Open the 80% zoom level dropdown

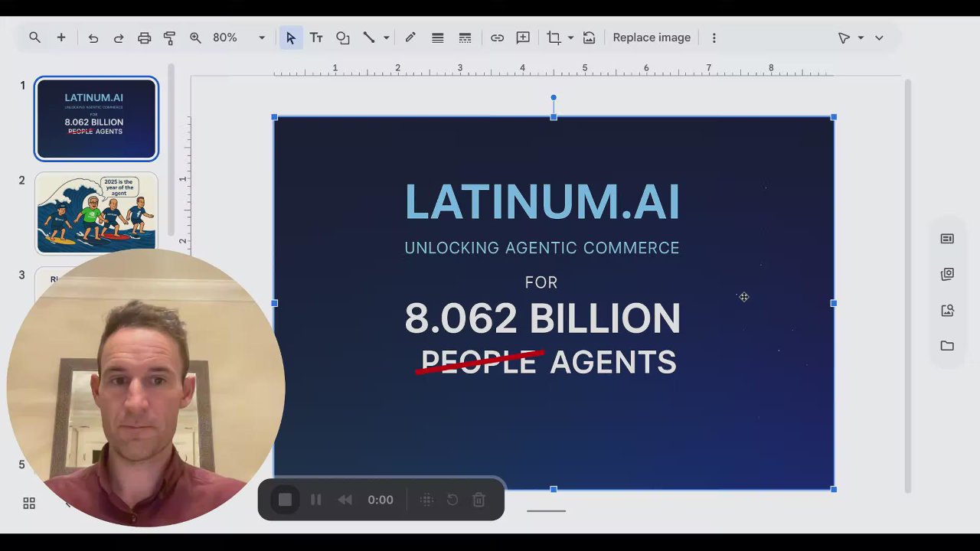pyautogui.click(x=239, y=37)
